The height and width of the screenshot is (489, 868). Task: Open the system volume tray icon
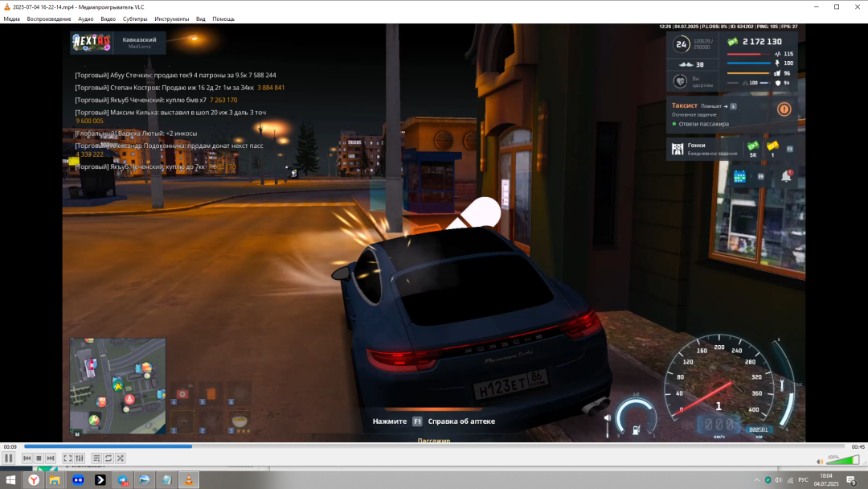coord(778,480)
